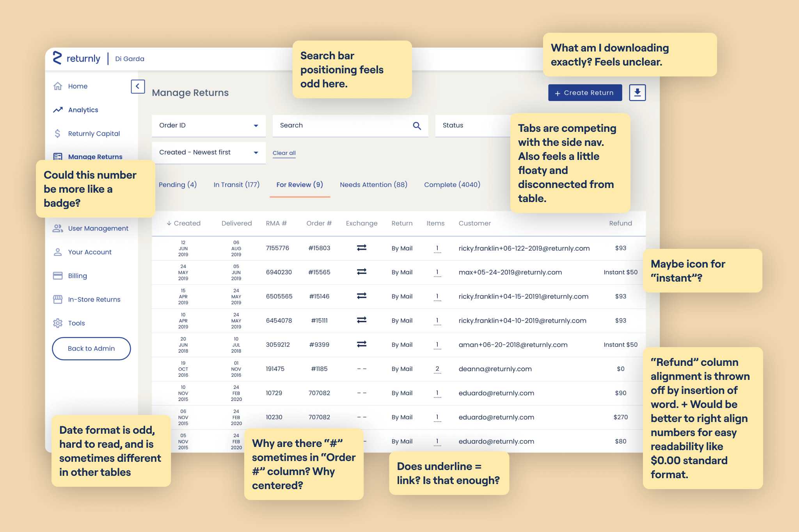Image resolution: width=799 pixels, height=532 pixels.
Task: Click items count 2 for deanna@returnly.com
Action: (x=437, y=369)
